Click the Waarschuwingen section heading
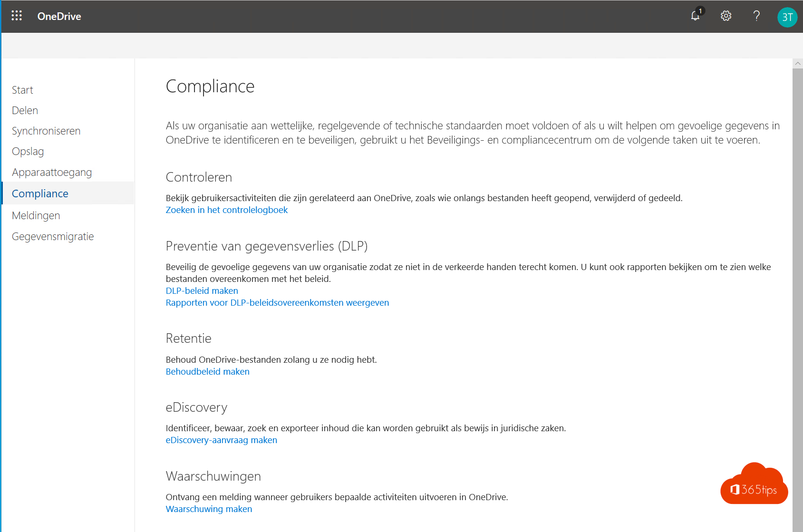 pos(213,476)
